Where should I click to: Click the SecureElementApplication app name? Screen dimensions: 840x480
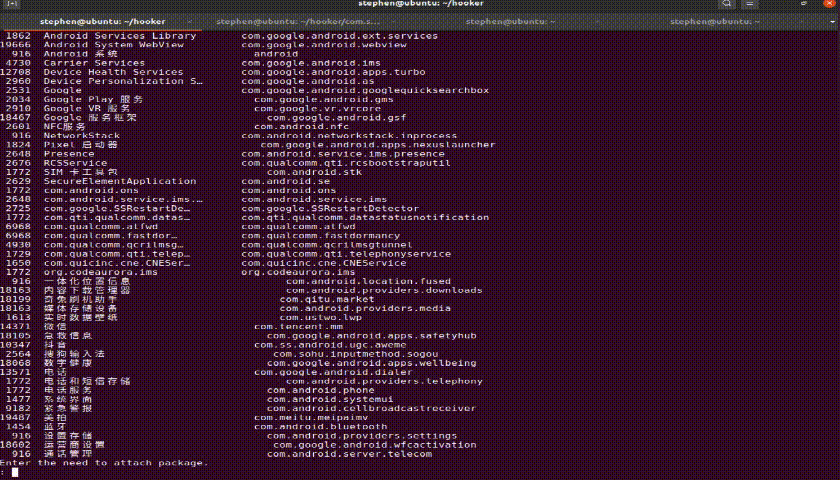tap(119, 181)
